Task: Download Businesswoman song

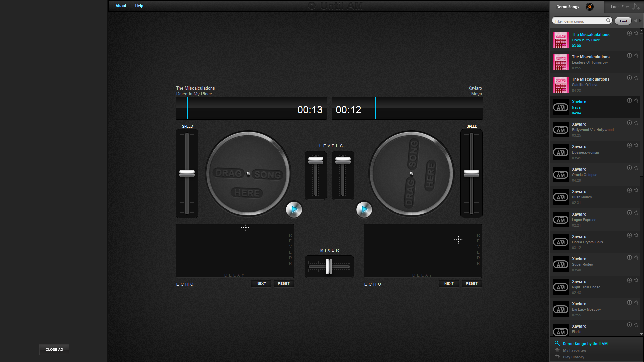Action: tap(629, 145)
